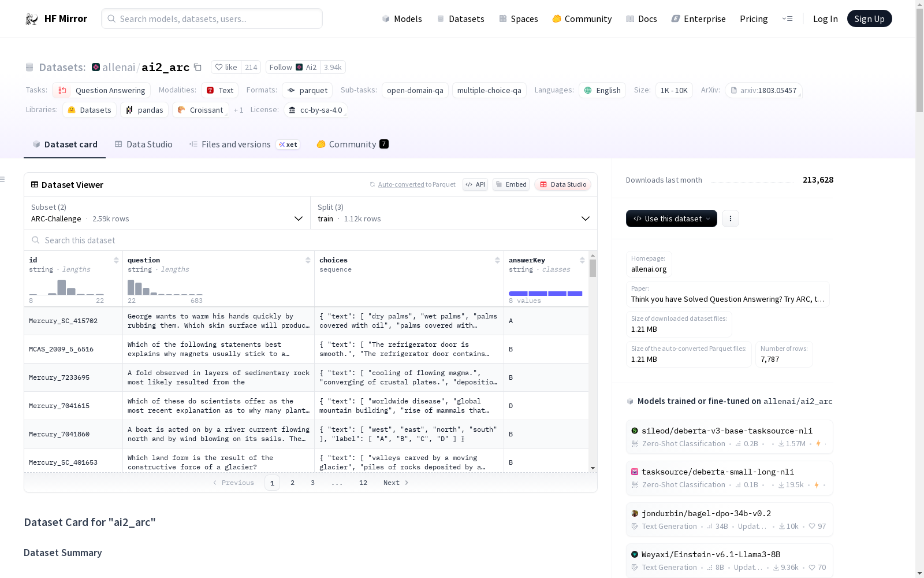
Task: Click the answerKey class distribution bar
Action: [x=545, y=294]
